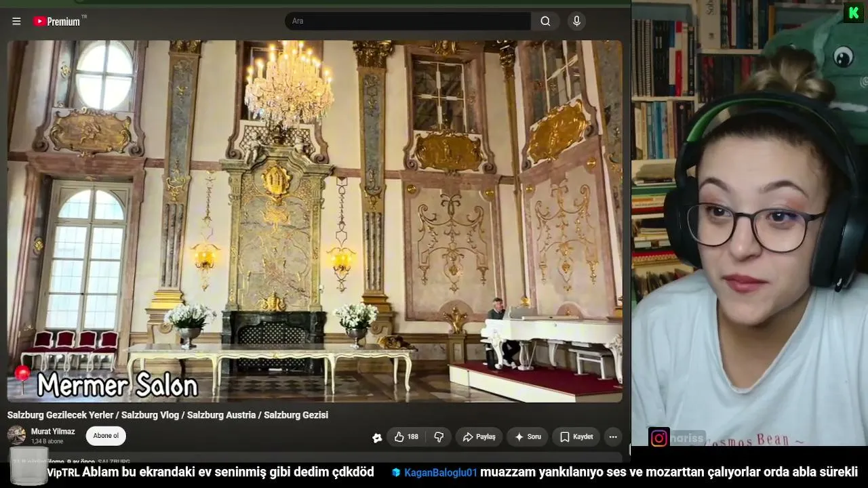
Task: Click the "KaganBaloglu01" chat username
Action: tap(441, 472)
